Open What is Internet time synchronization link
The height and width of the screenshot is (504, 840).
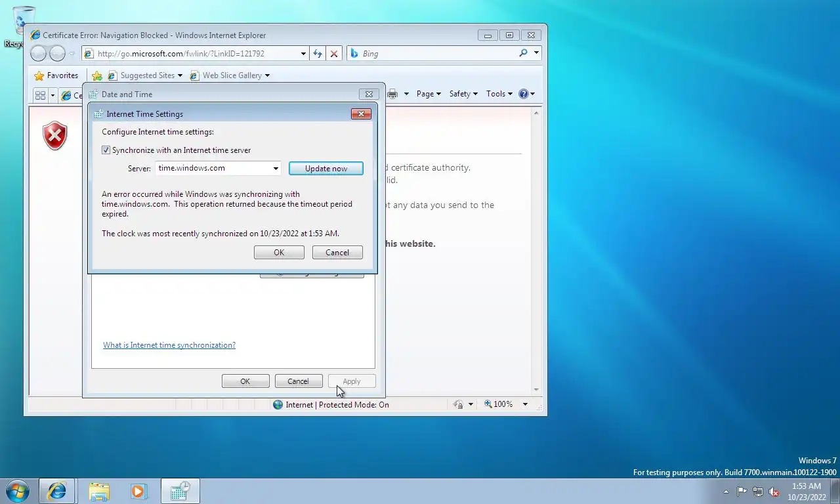[x=169, y=345]
